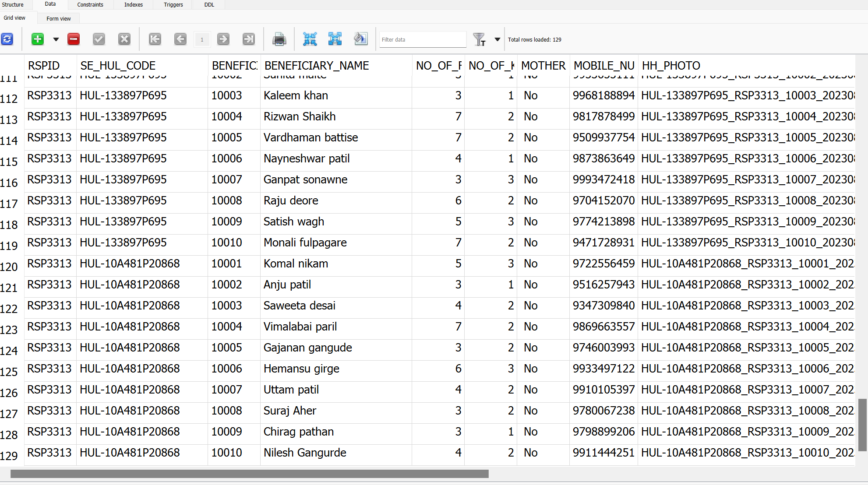This screenshot has height=485, width=868.
Task: Click the Filter data input field
Action: [x=422, y=39]
